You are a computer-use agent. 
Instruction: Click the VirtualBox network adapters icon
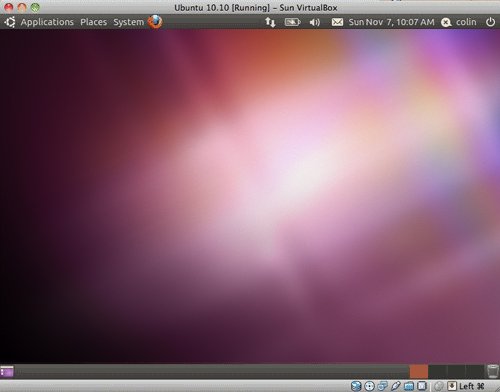click(x=382, y=386)
